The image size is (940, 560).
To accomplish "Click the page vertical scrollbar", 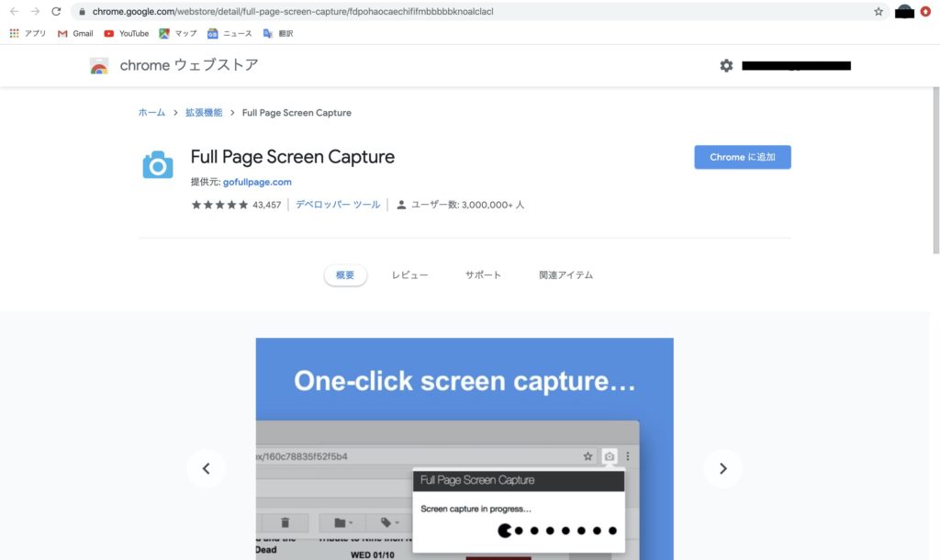I will click(935, 171).
